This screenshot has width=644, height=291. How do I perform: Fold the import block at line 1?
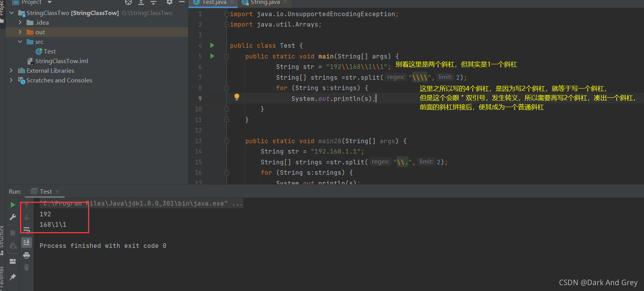pos(226,14)
